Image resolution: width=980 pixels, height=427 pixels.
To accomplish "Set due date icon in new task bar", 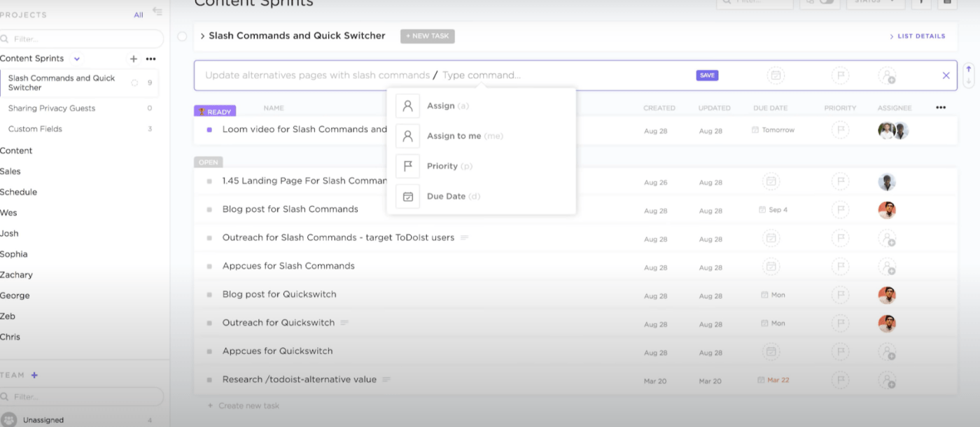I will click(x=775, y=76).
